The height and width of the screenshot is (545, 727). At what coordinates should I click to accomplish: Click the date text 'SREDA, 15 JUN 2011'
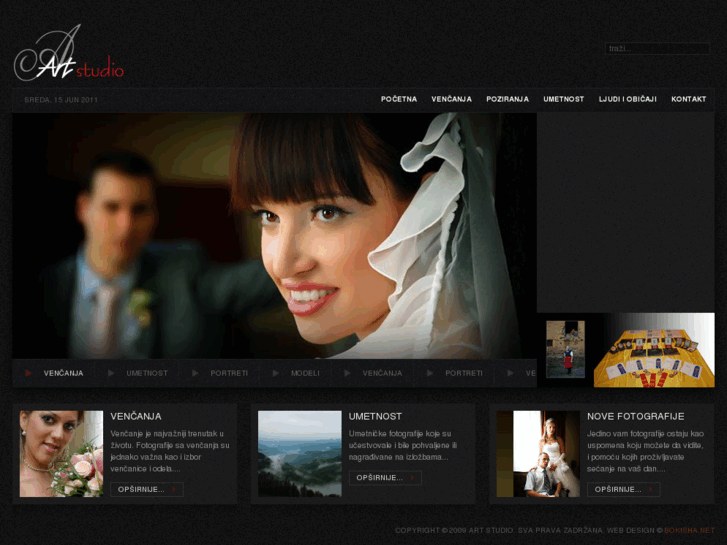click(x=61, y=100)
